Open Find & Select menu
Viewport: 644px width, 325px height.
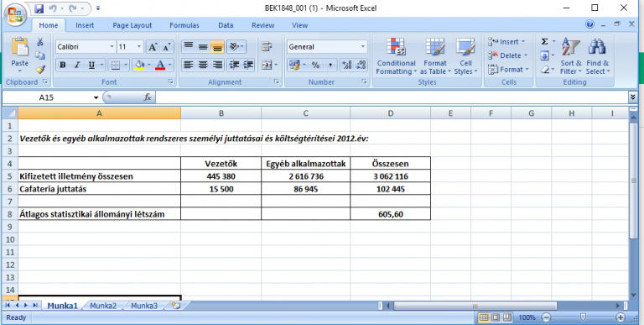click(x=598, y=56)
